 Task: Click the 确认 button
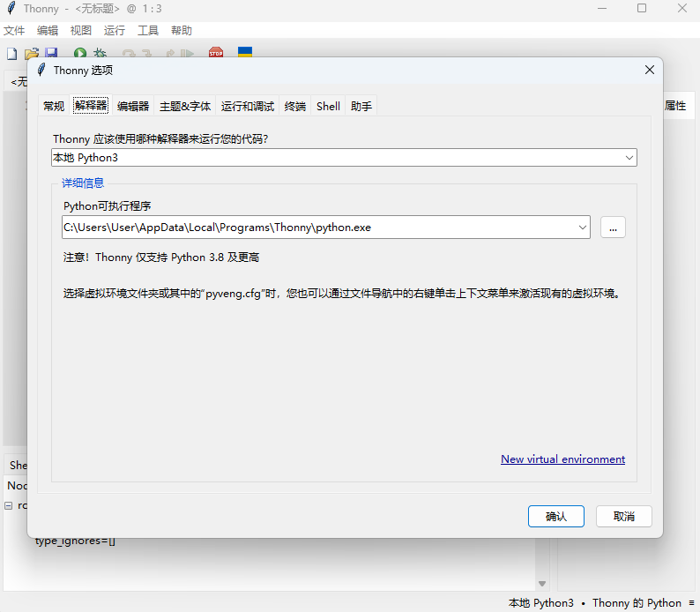(555, 517)
